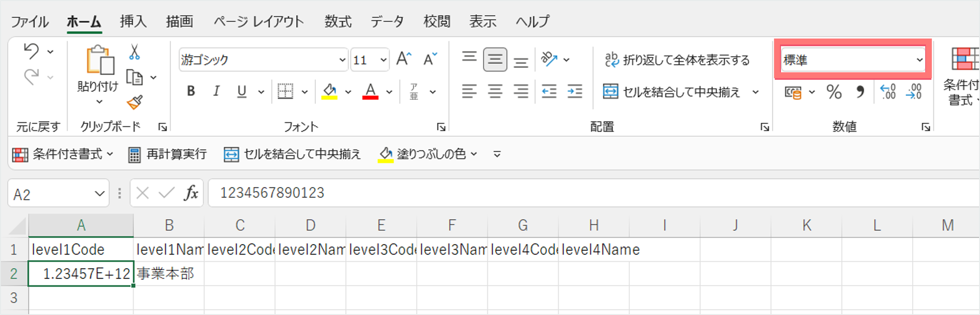Decrease decimal places
The image size is (980, 315).
pyautogui.click(x=914, y=92)
